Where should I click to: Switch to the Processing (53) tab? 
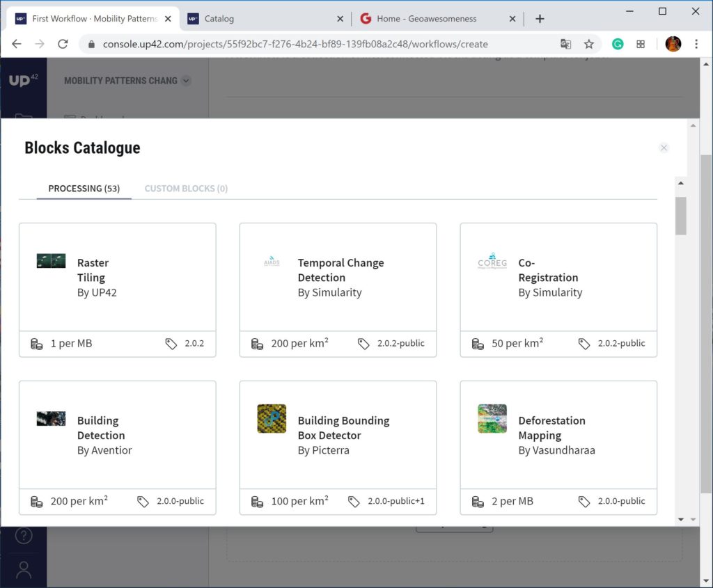84,188
